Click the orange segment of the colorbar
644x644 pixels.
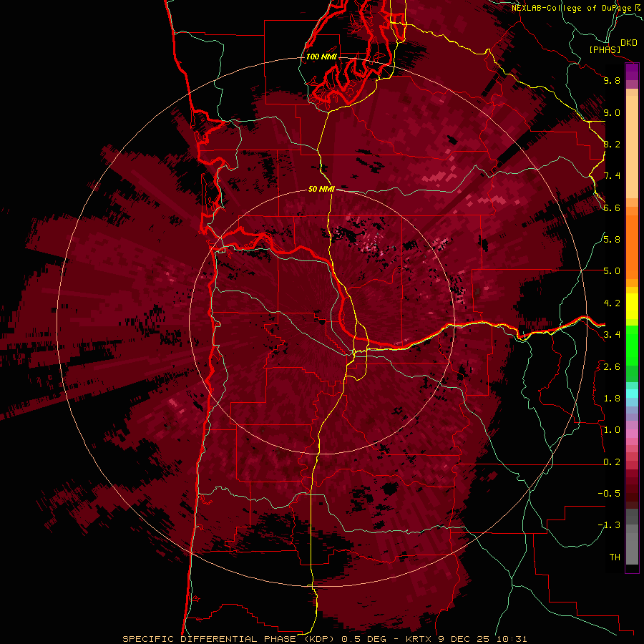point(632,246)
